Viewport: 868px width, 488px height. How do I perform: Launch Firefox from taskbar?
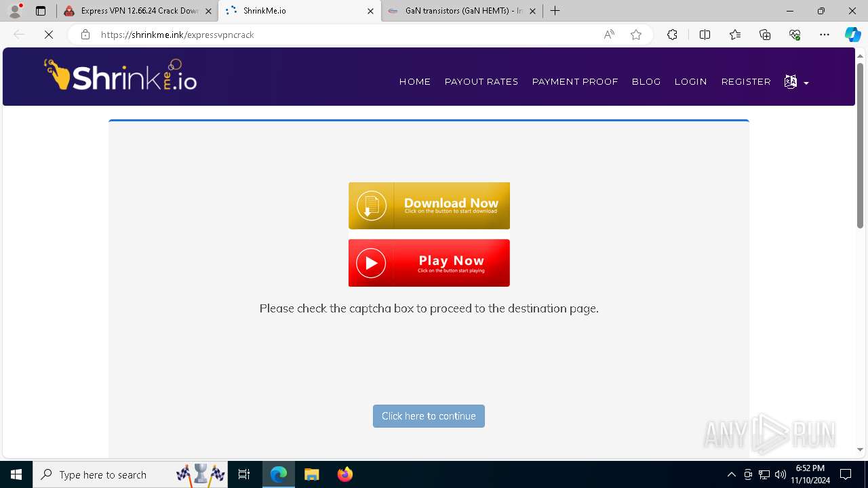(344, 474)
